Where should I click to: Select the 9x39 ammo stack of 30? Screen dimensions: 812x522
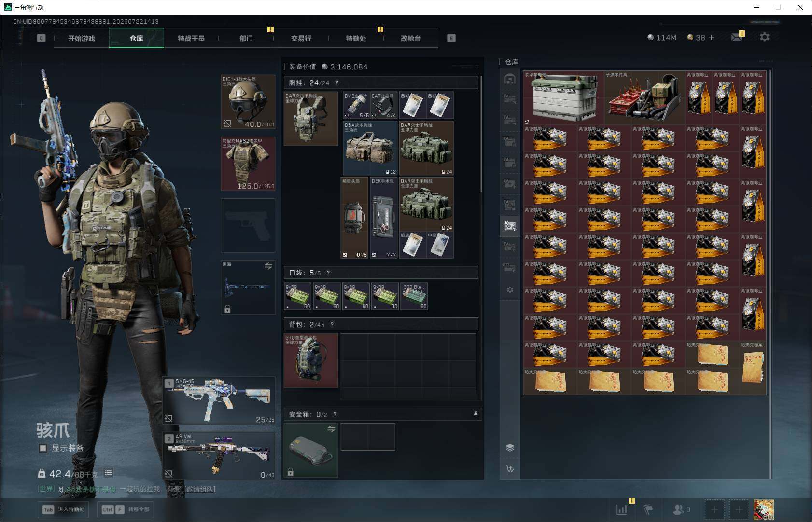(385, 296)
